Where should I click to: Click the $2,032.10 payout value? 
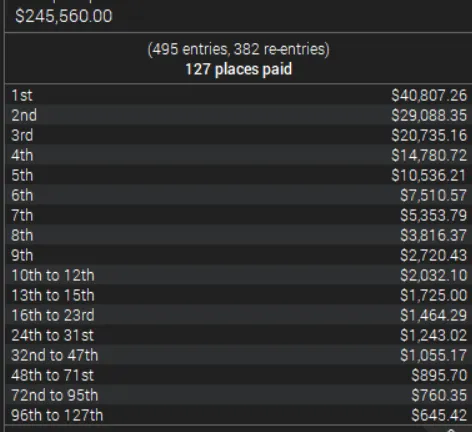(433, 275)
